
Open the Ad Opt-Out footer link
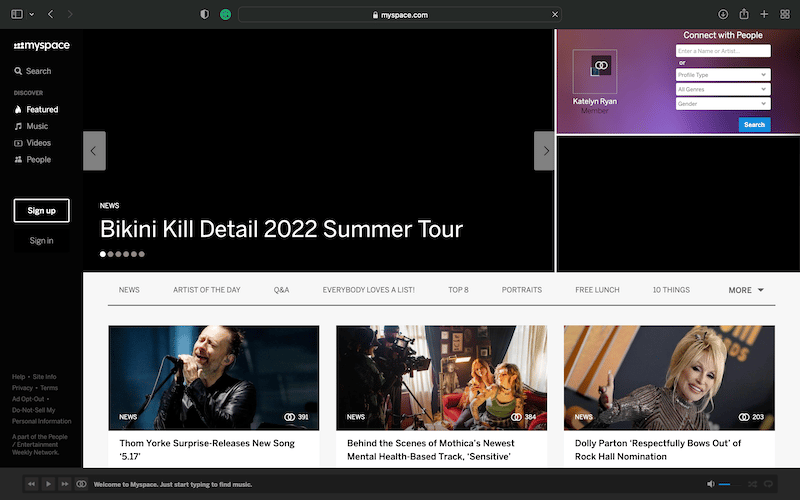pos(28,399)
